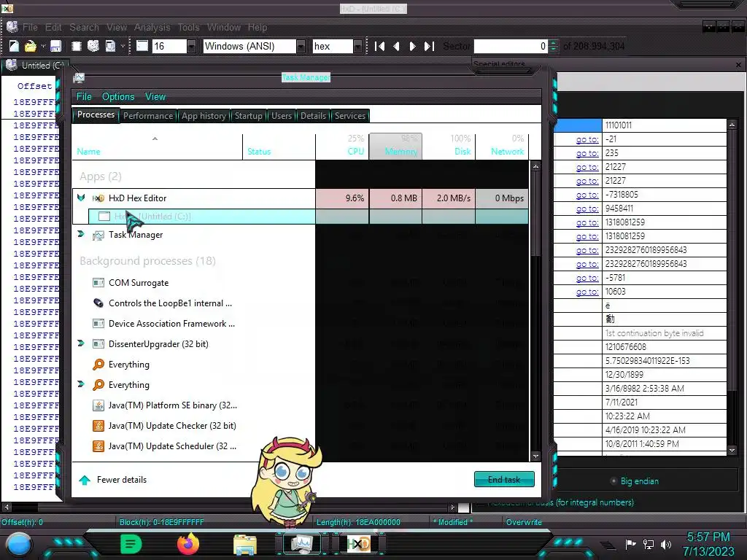Switch to the Services tab
This screenshot has height=560, width=747.
pyautogui.click(x=349, y=116)
